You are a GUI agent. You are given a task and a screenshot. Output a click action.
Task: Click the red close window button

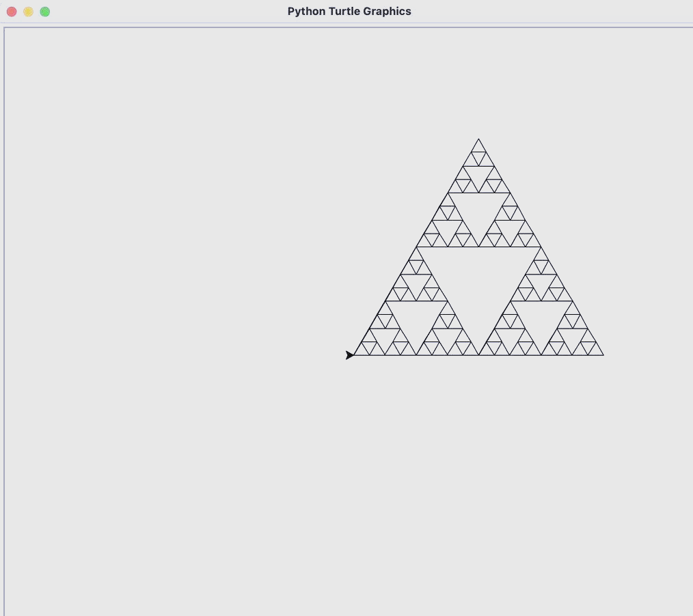pyautogui.click(x=12, y=12)
